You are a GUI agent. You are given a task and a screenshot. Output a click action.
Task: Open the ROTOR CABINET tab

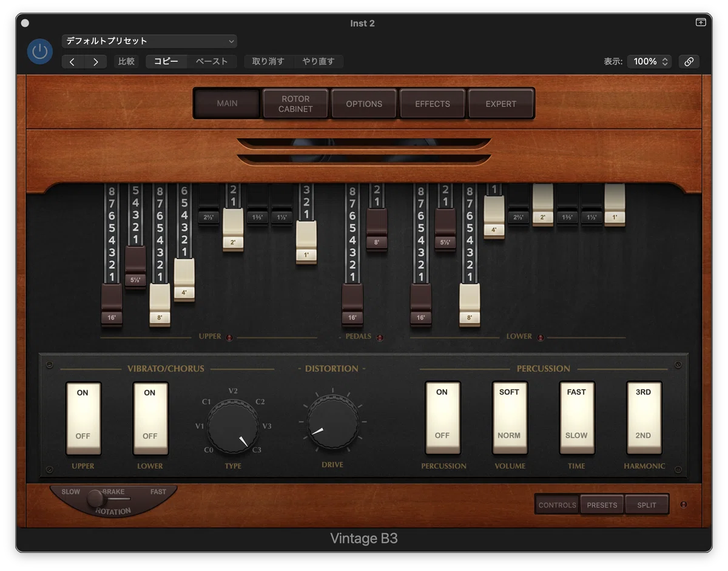click(295, 103)
